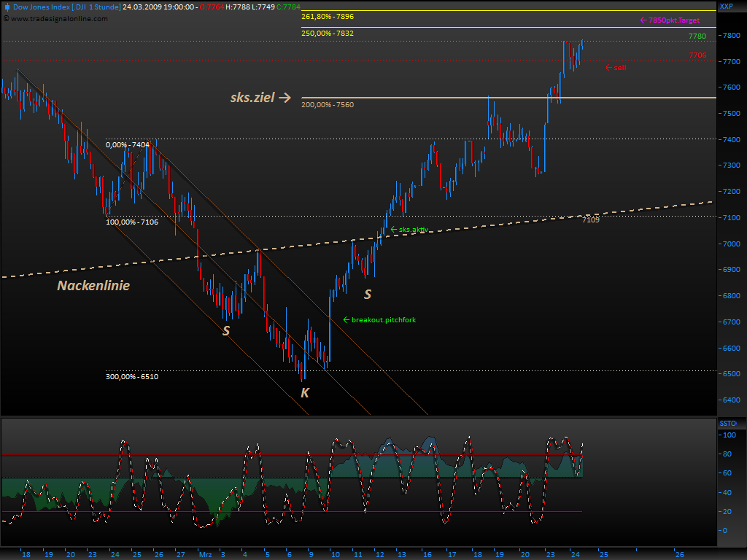This screenshot has width=747, height=560.
Task: Click the 7500 price axis label
Action: pos(732,114)
